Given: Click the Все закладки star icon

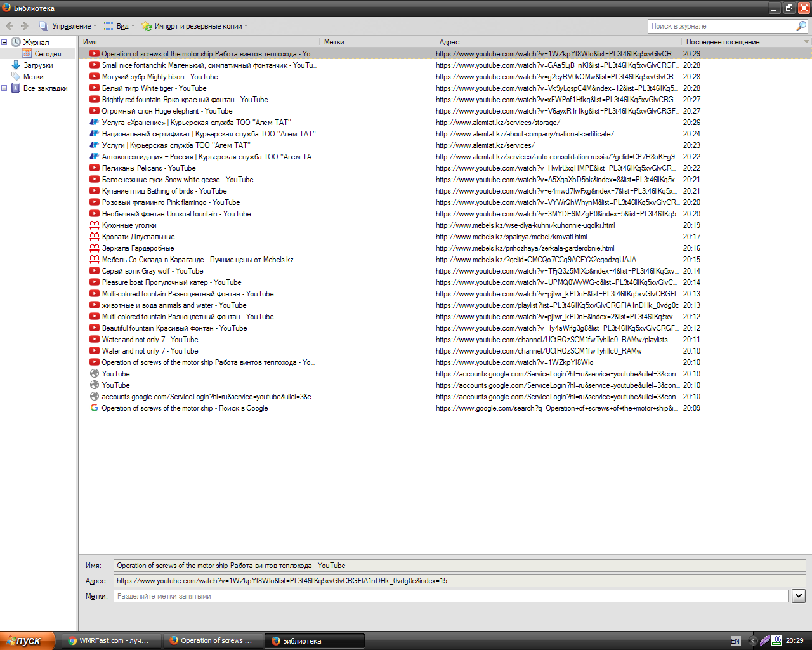Looking at the screenshot, I should click(16, 88).
